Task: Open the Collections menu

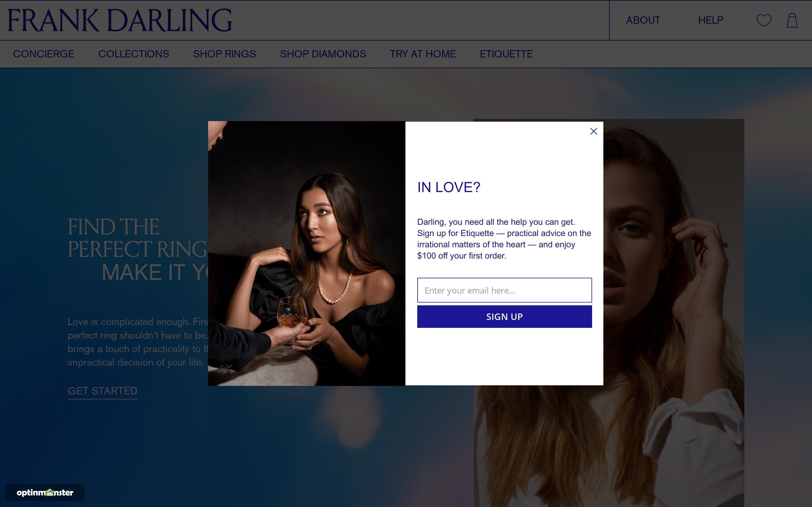Action: (134, 54)
